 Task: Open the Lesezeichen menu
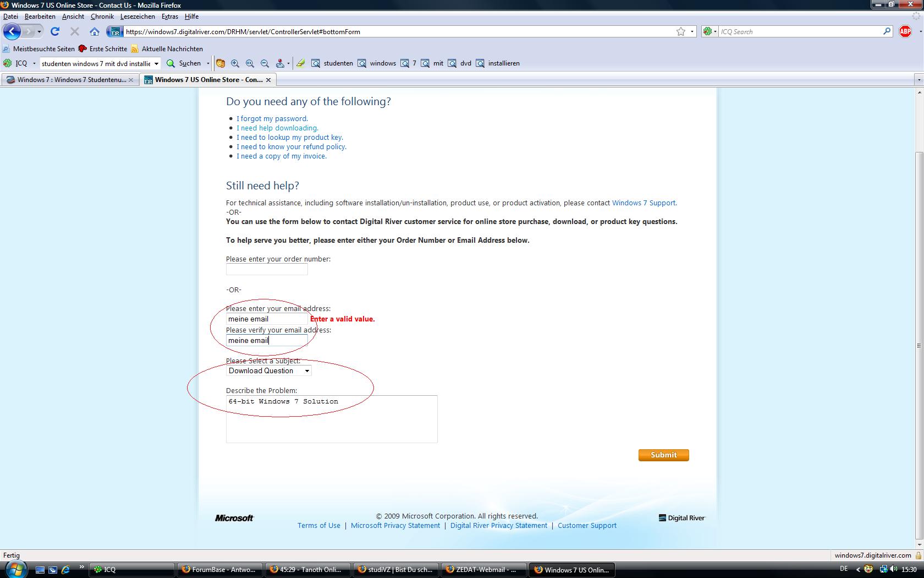click(137, 17)
